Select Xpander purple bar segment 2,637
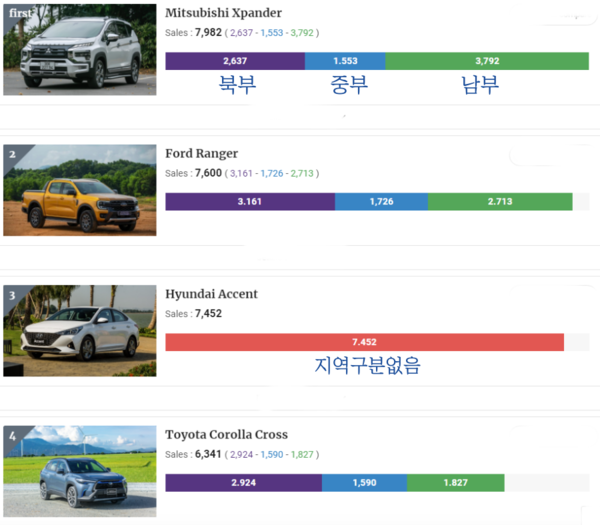Screen dimensions: 600x525 tap(235, 61)
